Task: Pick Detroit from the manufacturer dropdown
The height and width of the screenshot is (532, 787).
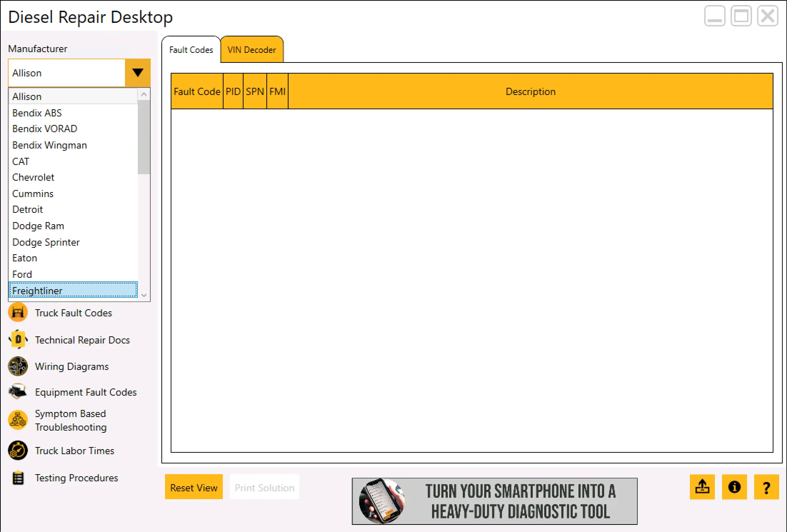Action: click(28, 209)
